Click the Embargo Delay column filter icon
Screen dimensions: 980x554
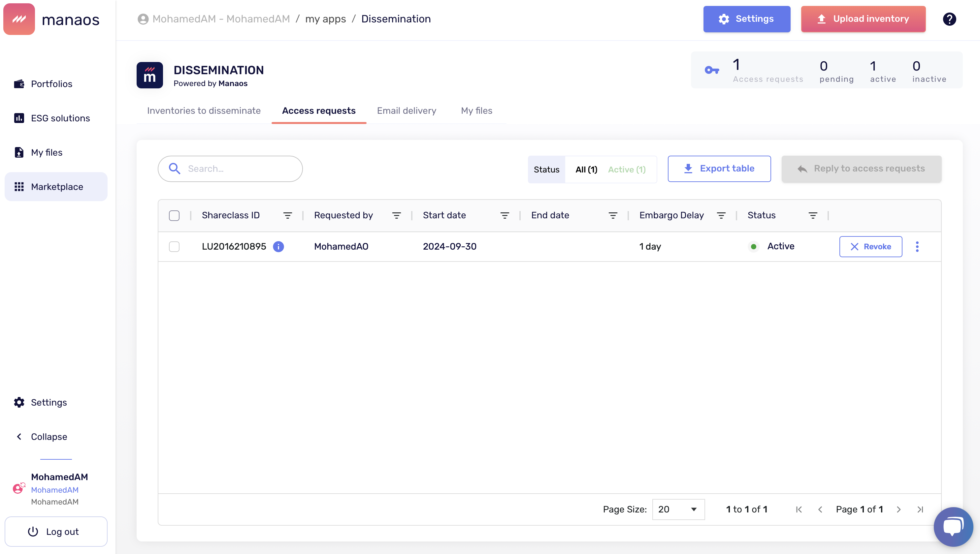pyautogui.click(x=721, y=215)
